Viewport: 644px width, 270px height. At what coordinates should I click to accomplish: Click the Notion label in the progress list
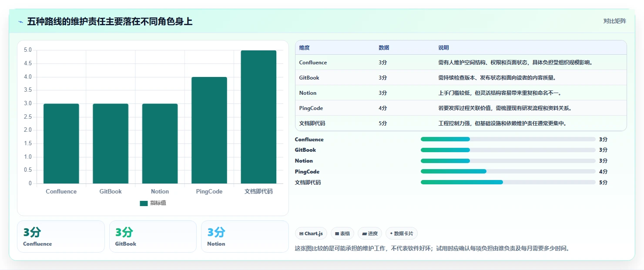coord(304,161)
